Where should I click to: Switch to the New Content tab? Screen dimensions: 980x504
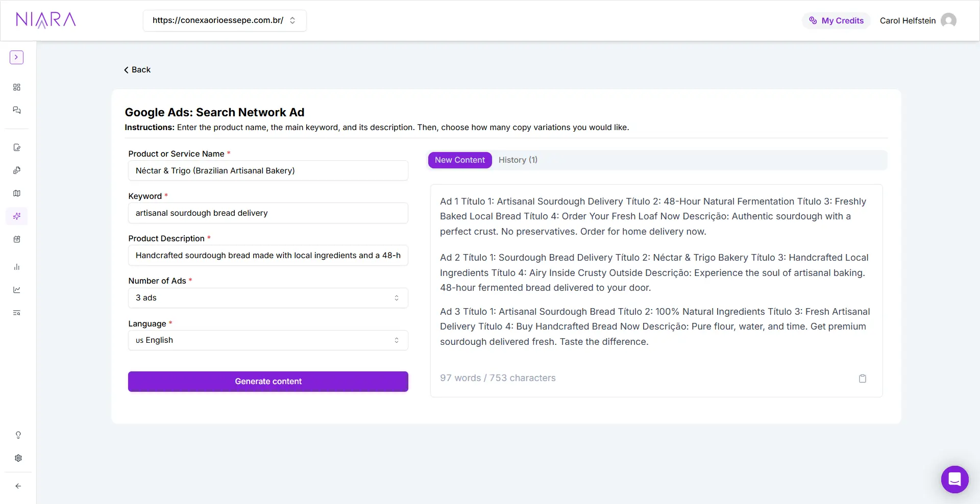(x=460, y=160)
